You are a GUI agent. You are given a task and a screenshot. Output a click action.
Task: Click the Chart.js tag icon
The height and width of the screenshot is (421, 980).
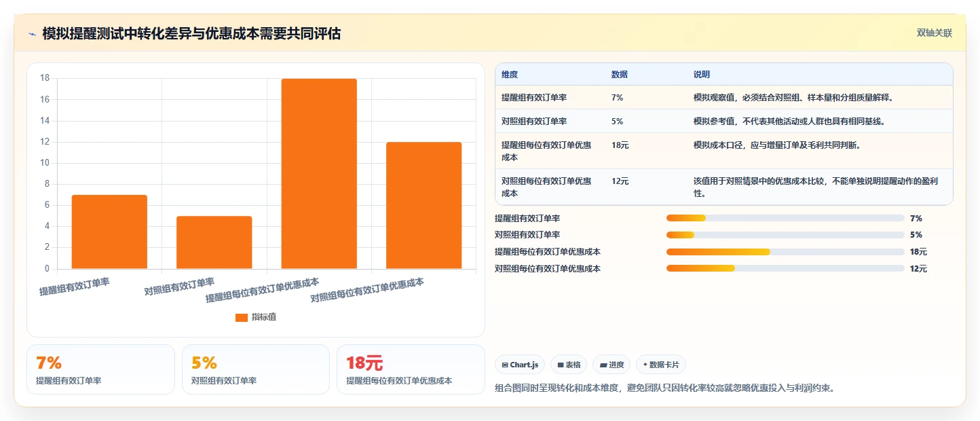pos(505,365)
